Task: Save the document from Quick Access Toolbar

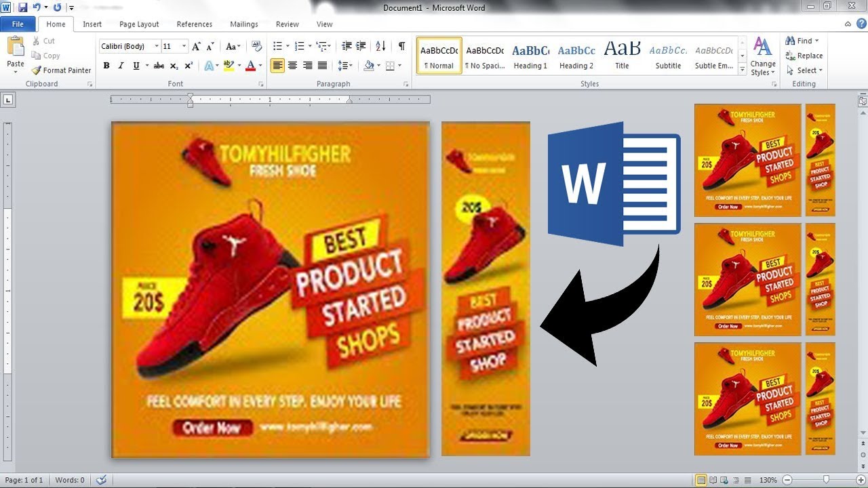Action: 22,7
